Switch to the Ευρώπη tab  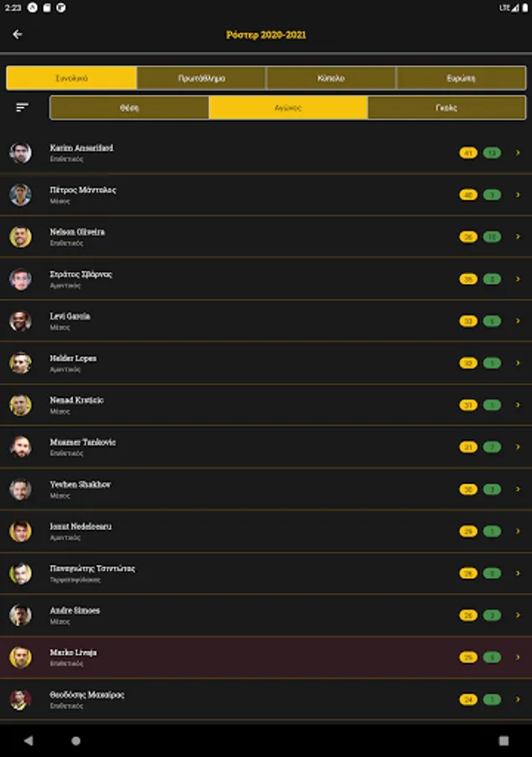(x=461, y=78)
